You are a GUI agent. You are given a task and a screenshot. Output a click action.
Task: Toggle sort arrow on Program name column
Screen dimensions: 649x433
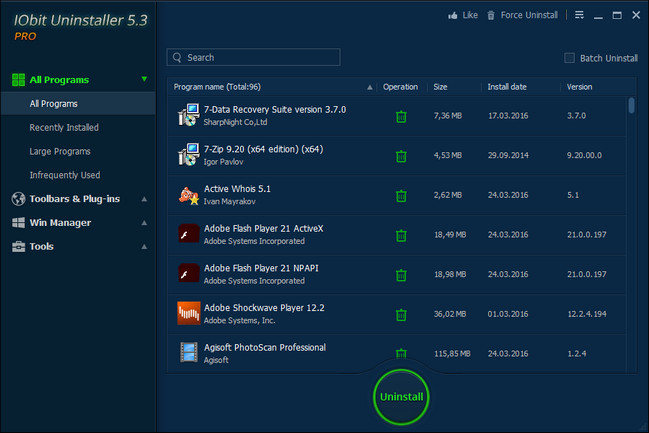click(x=370, y=87)
